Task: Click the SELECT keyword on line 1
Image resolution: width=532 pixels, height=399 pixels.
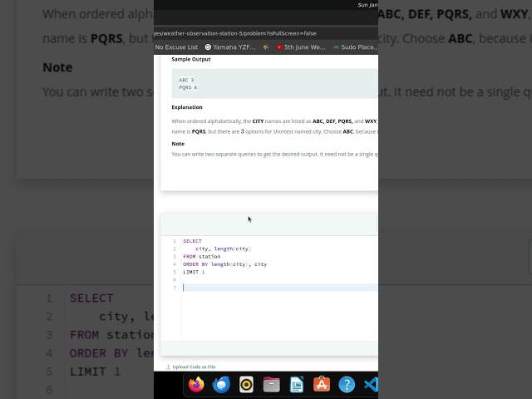Action: [192, 241]
